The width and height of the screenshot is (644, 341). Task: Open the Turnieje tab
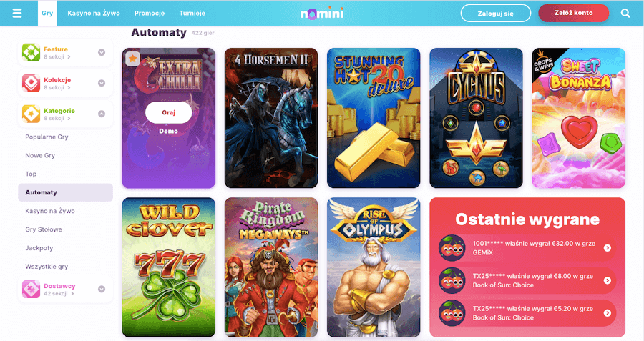click(x=192, y=13)
